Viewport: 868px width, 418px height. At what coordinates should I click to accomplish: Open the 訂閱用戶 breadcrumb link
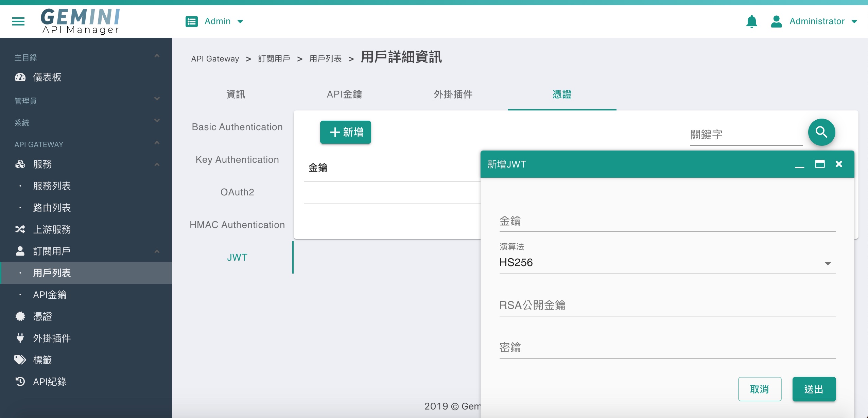click(x=274, y=59)
